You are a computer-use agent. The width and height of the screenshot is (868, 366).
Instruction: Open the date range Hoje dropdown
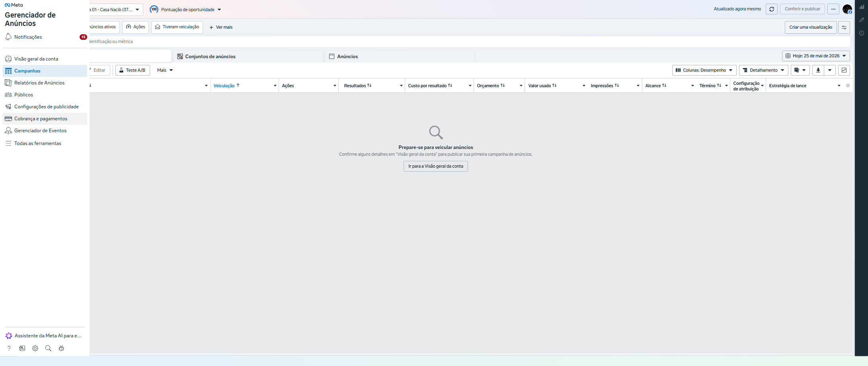coord(816,56)
